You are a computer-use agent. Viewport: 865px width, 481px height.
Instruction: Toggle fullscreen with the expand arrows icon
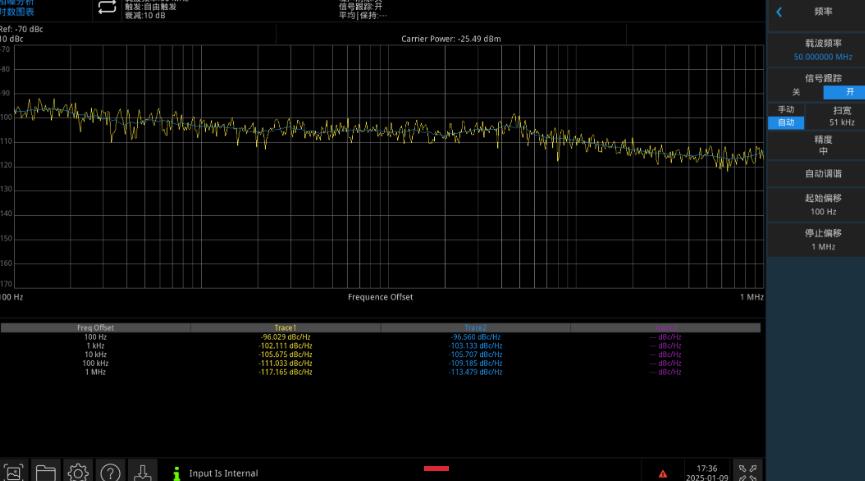[x=748, y=471]
